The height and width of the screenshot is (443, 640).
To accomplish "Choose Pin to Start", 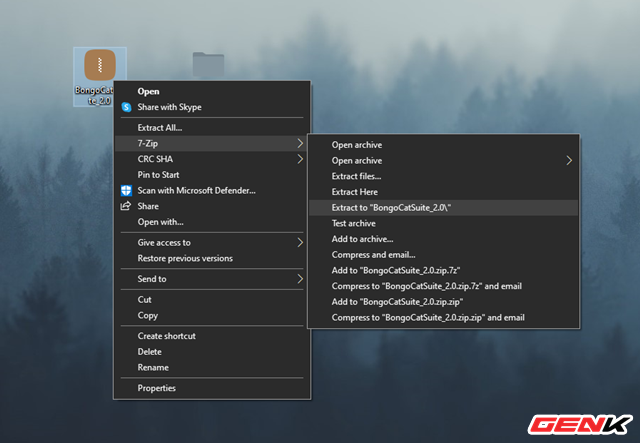I will (x=212, y=175).
